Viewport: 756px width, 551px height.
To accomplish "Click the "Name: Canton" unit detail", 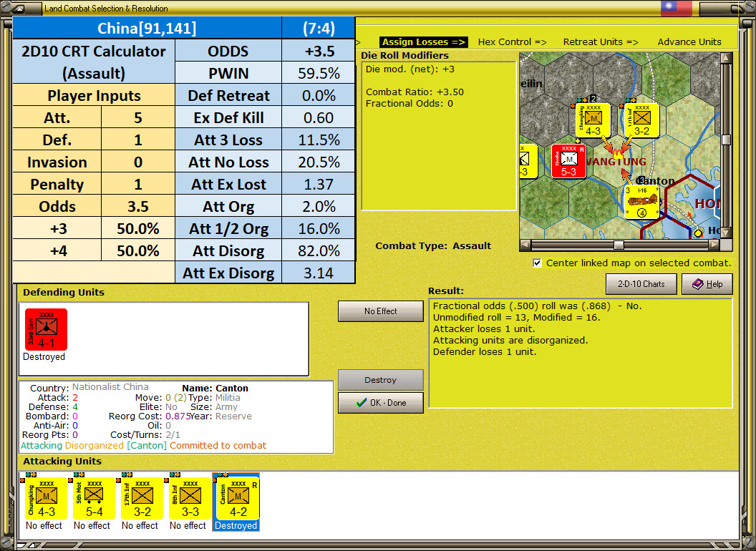I will (x=215, y=388).
